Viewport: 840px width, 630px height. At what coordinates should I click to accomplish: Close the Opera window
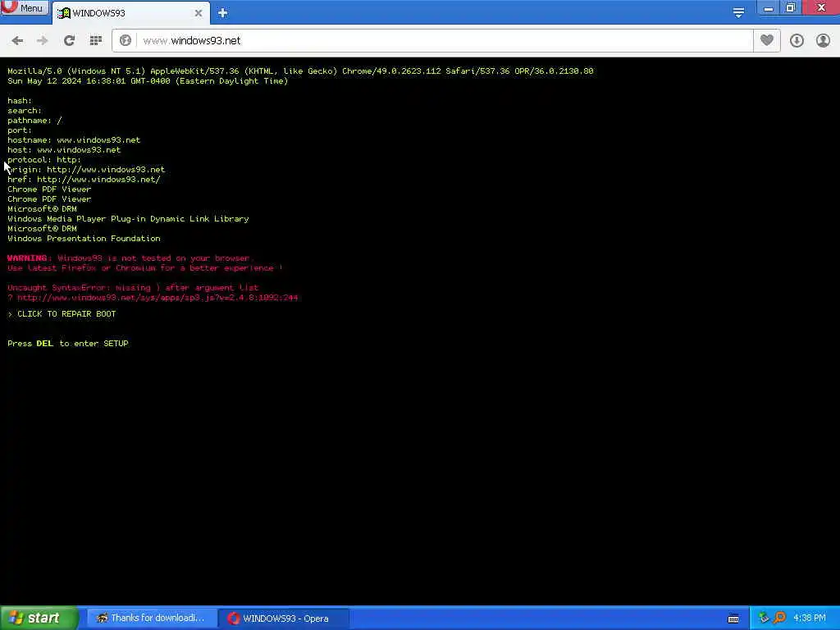click(821, 8)
